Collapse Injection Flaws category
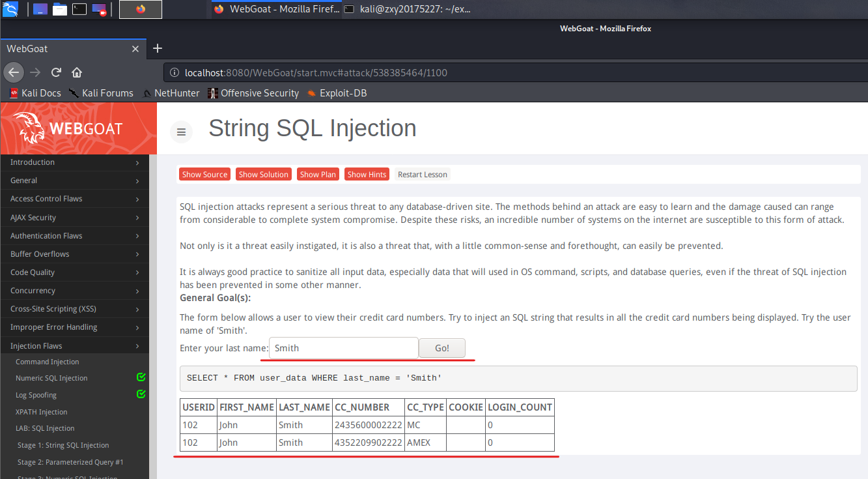868x479 pixels. (x=74, y=346)
